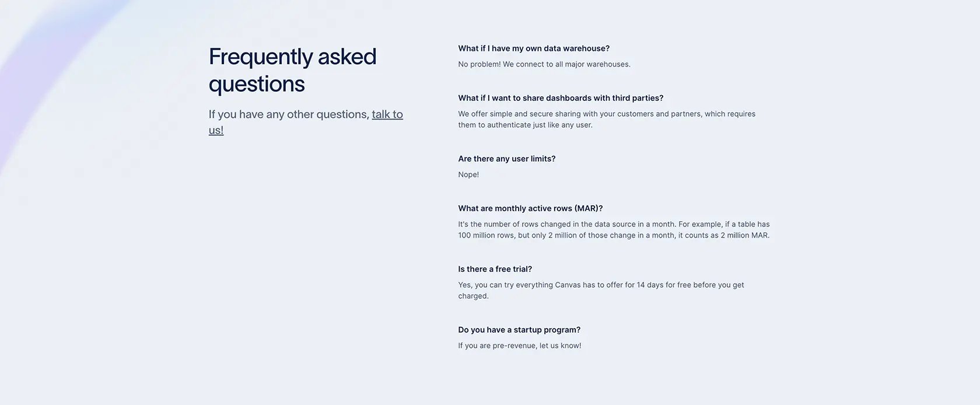Click the "Nope!" answer text
Image resolution: width=980 pixels, height=405 pixels.
coord(468,174)
